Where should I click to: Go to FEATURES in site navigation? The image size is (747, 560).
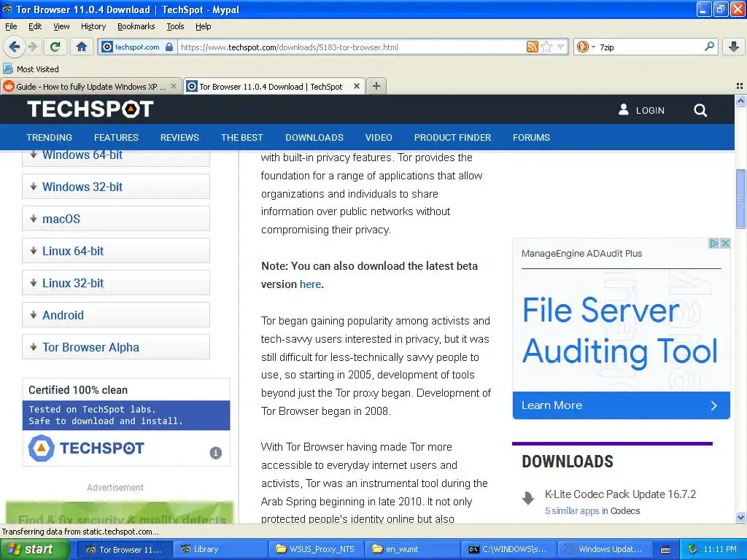(x=116, y=137)
